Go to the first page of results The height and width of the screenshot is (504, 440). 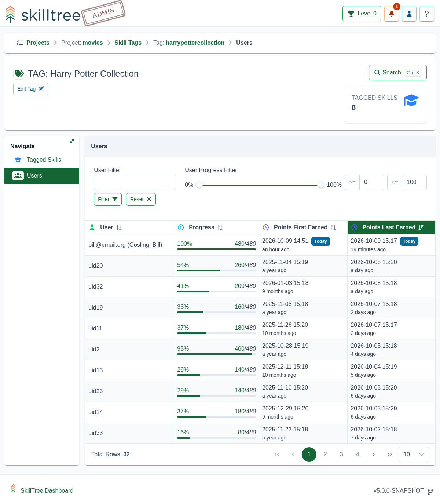click(x=277, y=454)
